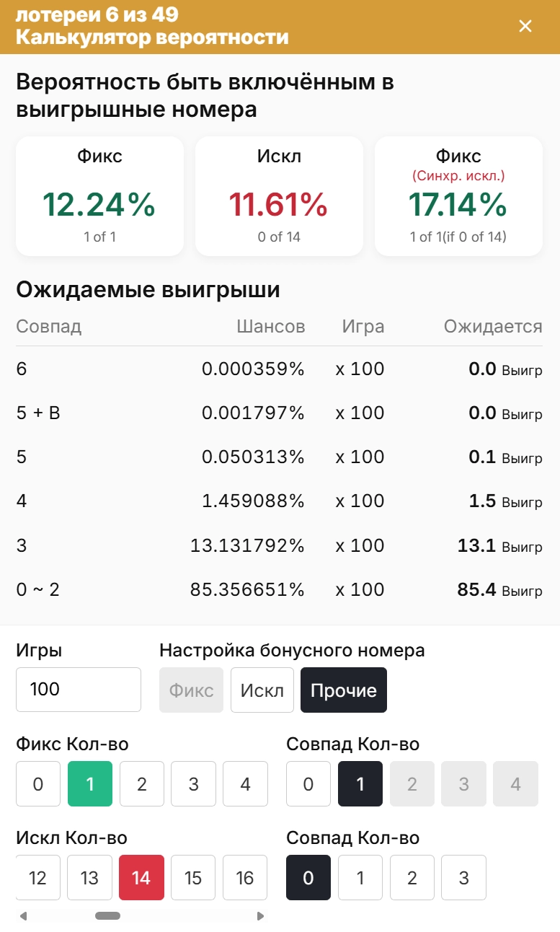This screenshot has height=932, width=560.
Task: Set Фикс Кол-во to 2
Action: (141, 783)
